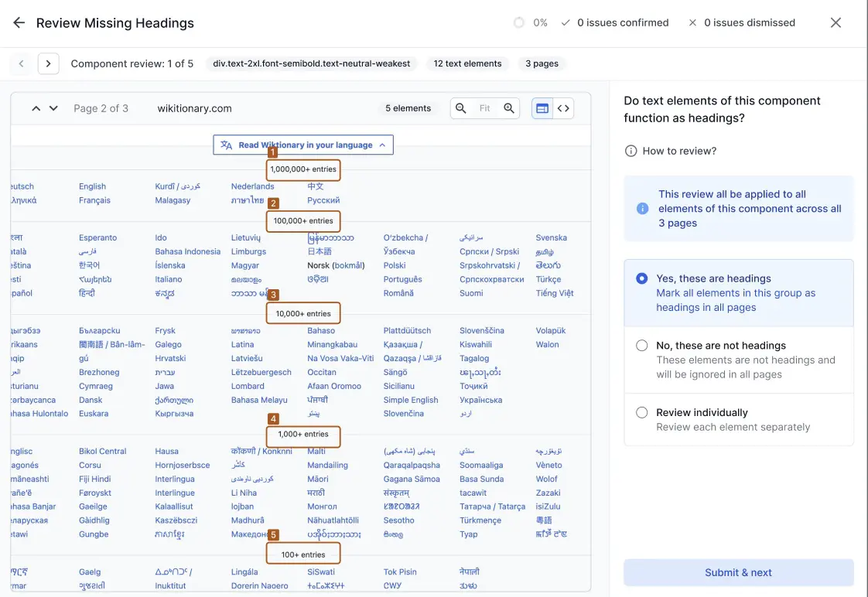Click the '5 elements' label
Viewport: 868px width, 597px height.
(408, 108)
